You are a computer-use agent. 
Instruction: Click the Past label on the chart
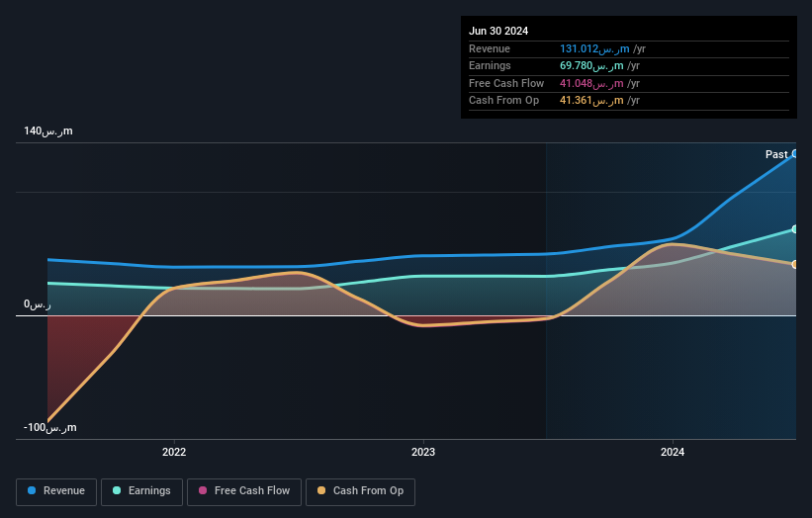(x=776, y=154)
